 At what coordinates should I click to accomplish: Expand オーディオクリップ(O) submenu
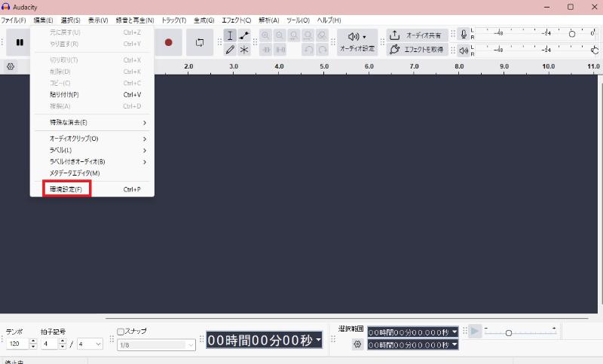[x=92, y=139]
